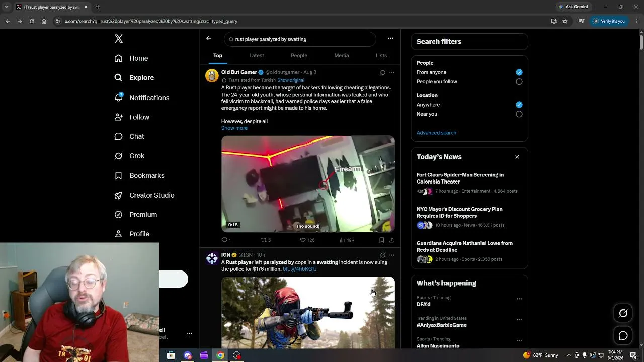Switch to the Lists results tab
644x362 pixels.
381,55
